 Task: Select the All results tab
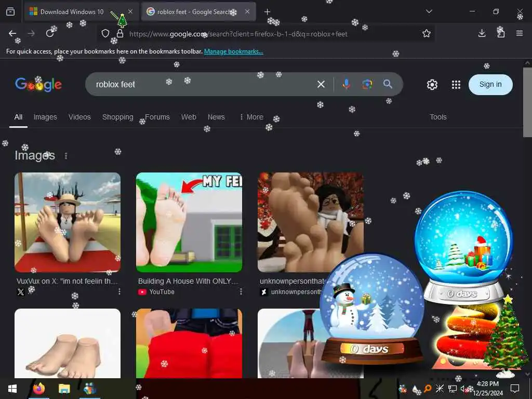(x=18, y=117)
